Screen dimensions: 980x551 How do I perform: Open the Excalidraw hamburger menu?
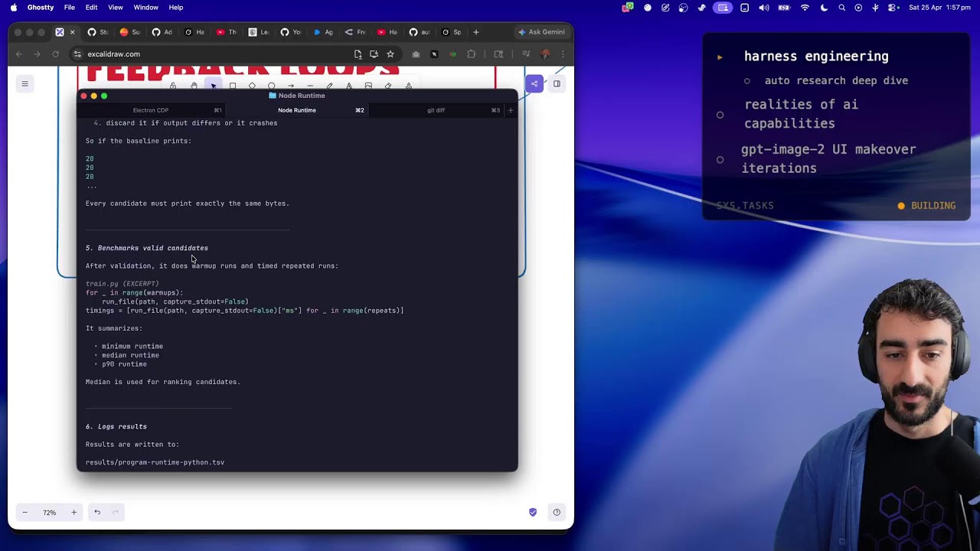pos(24,84)
